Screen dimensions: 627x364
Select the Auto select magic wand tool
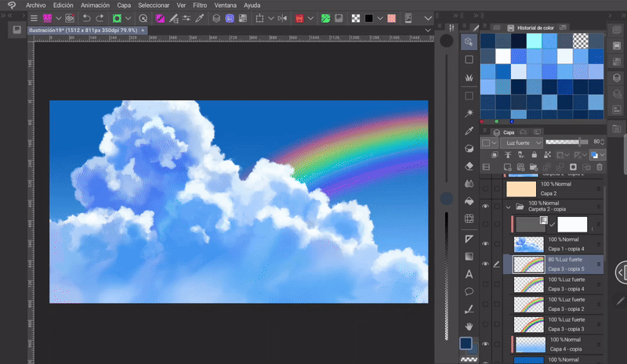point(469,114)
